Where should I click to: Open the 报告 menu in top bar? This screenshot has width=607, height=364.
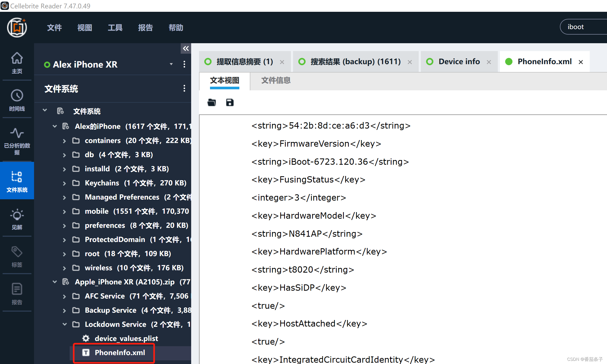point(145,27)
